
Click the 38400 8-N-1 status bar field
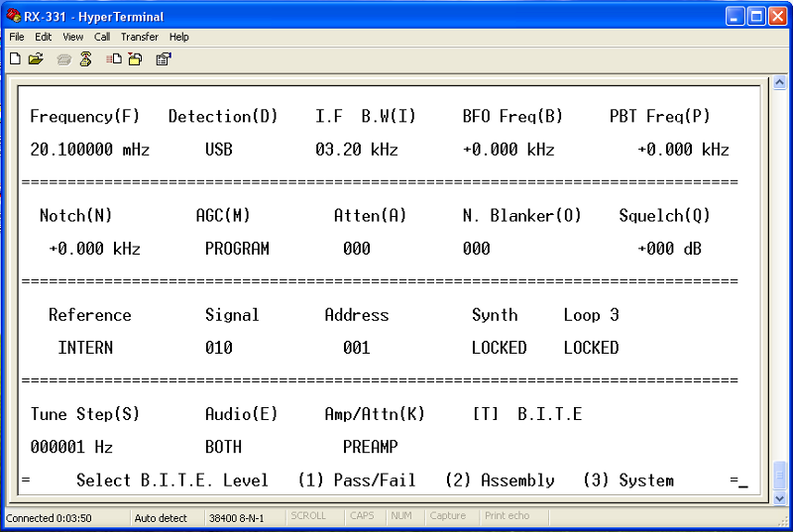(x=236, y=517)
